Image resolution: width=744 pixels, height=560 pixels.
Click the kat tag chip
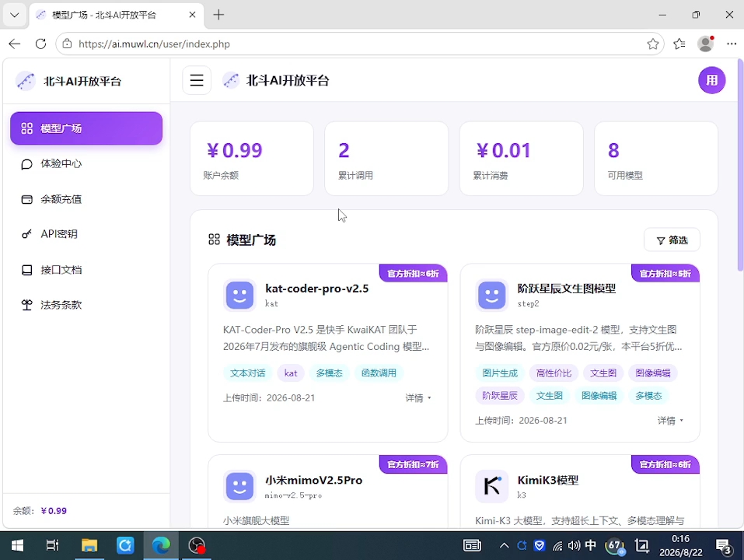coord(291,373)
